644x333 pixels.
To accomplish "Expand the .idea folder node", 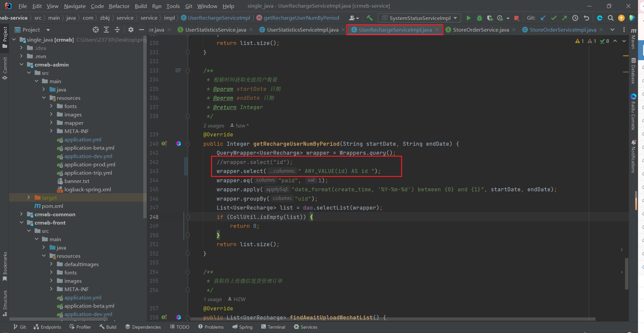I will click(x=22, y=48).
